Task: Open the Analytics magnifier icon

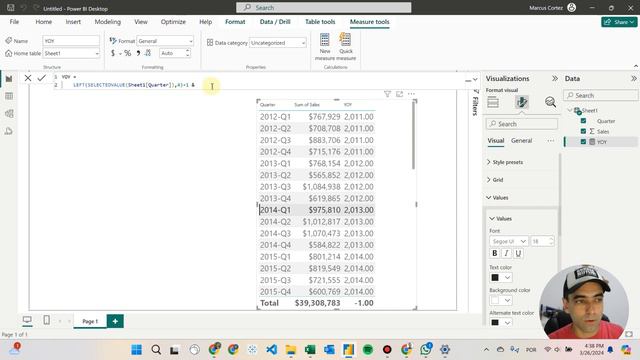Action: [x=550, y=102]
